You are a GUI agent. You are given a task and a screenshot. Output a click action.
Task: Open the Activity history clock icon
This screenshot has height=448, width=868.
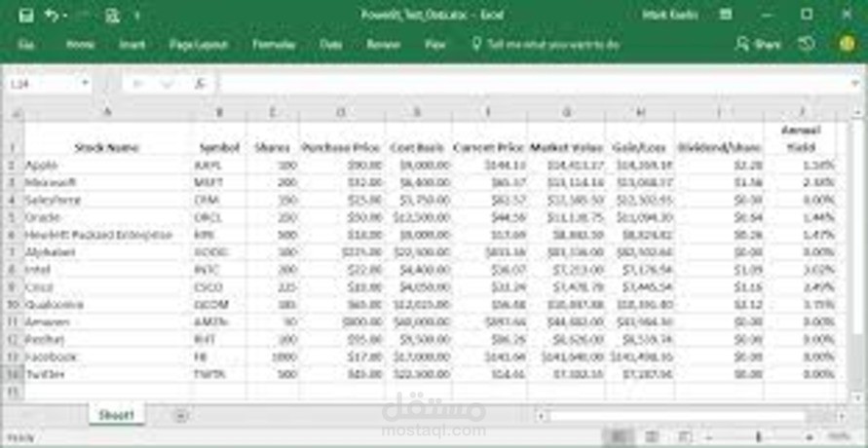(807, 44)
